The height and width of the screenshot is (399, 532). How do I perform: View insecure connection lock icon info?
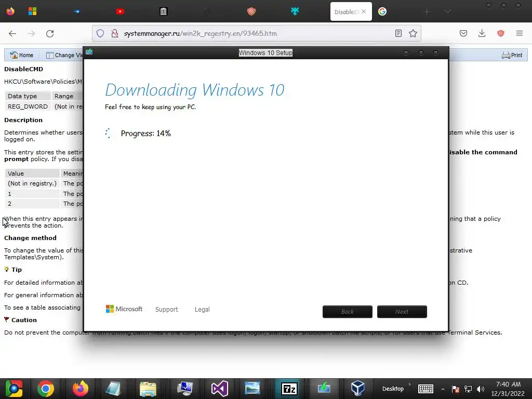pos(115,33)
